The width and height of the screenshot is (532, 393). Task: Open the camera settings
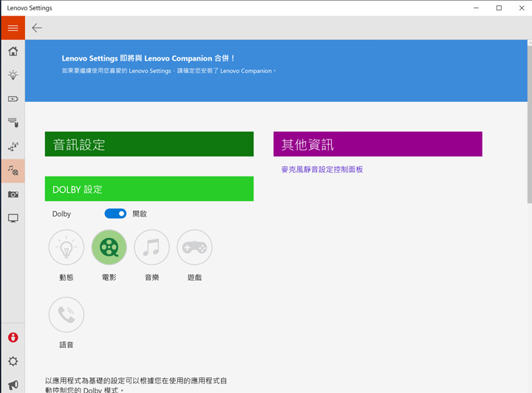point(13,194)
